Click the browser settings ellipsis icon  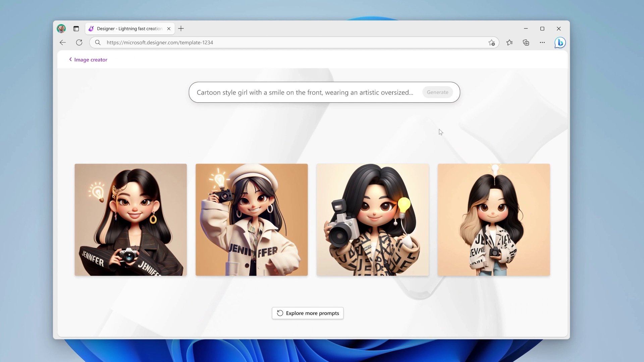[542, 43]
